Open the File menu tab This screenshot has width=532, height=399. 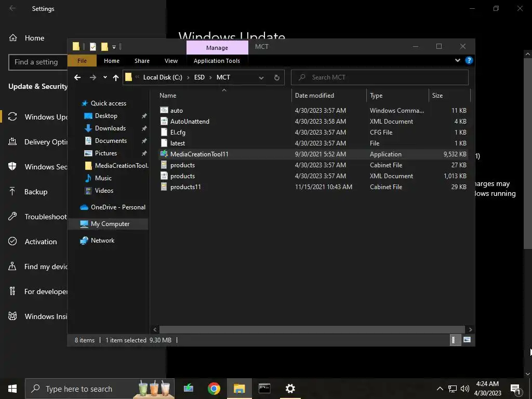tap(82, 61)
